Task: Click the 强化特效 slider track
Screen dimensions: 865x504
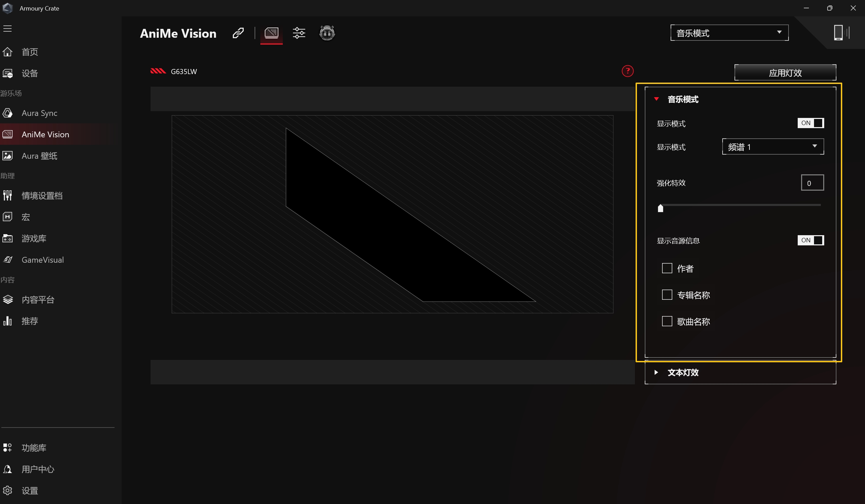Action: click(x=740, y=205)
